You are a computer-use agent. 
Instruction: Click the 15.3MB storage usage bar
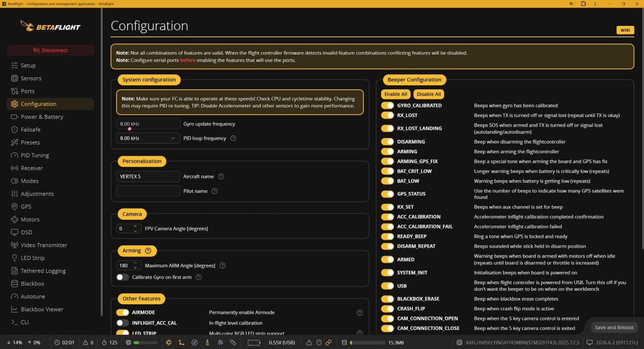coord(368,343)
